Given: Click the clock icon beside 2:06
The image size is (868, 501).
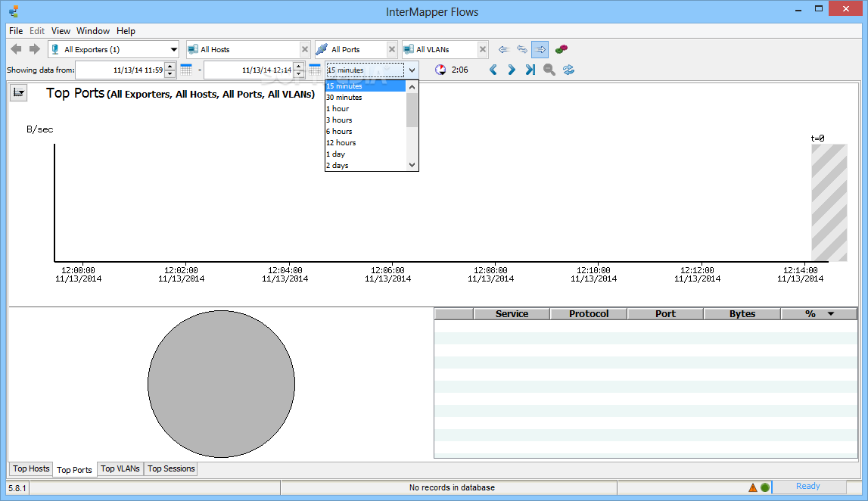Looking at the screenshot, I should (440, 70).
